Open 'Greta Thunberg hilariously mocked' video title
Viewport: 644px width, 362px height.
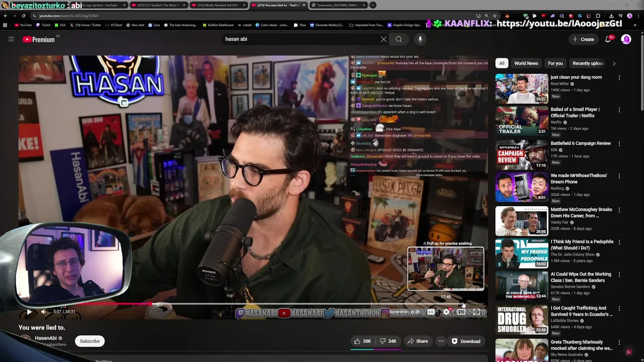(582, 345)
